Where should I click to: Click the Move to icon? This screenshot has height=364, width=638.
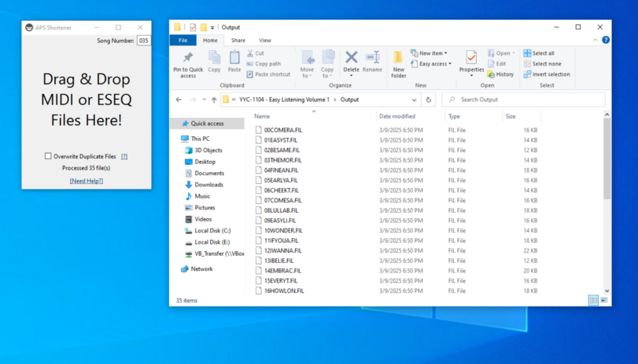[x=308, y=57]
